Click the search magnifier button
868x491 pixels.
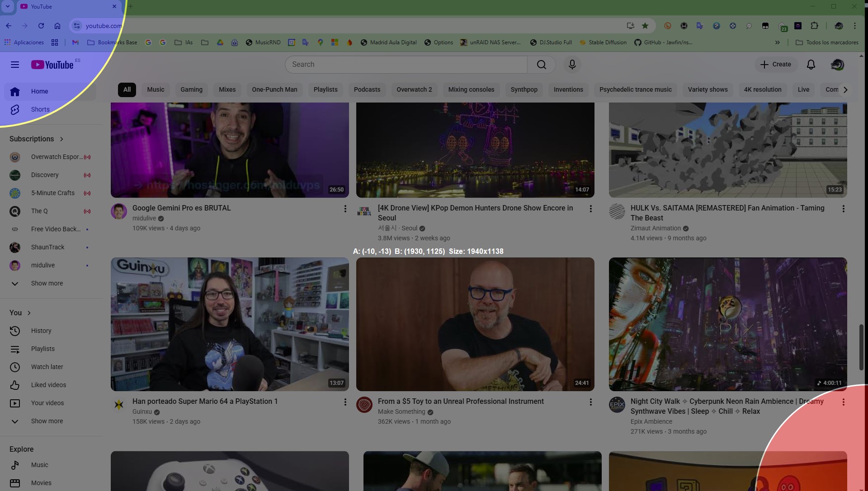(541, 65)
